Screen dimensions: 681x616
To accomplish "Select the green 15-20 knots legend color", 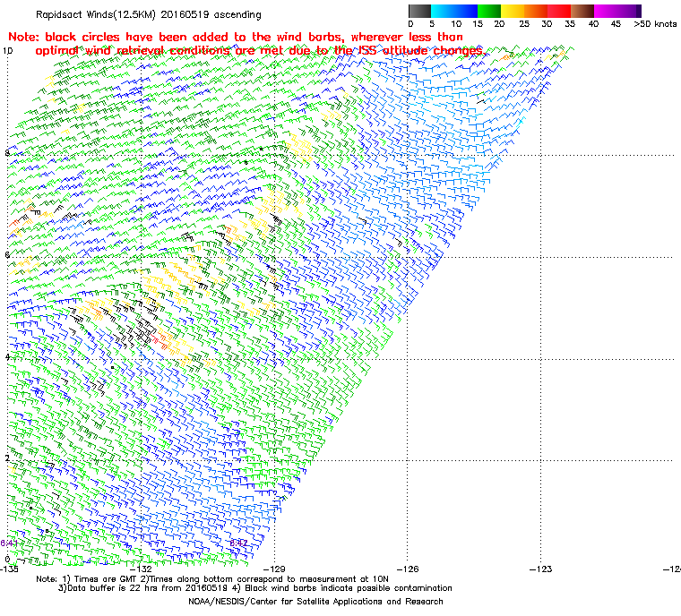I will [x=489, y=11].
